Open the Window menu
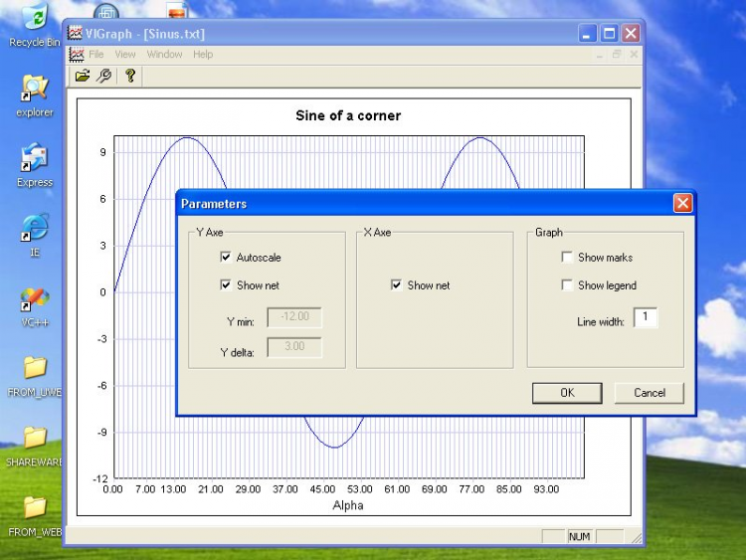This screenshot has width=746, height=560. click(164, 55)
